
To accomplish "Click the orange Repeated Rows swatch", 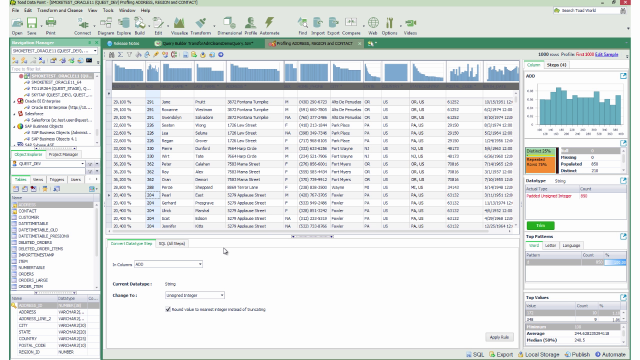I will pyautogui.click(x=540, y=164).
